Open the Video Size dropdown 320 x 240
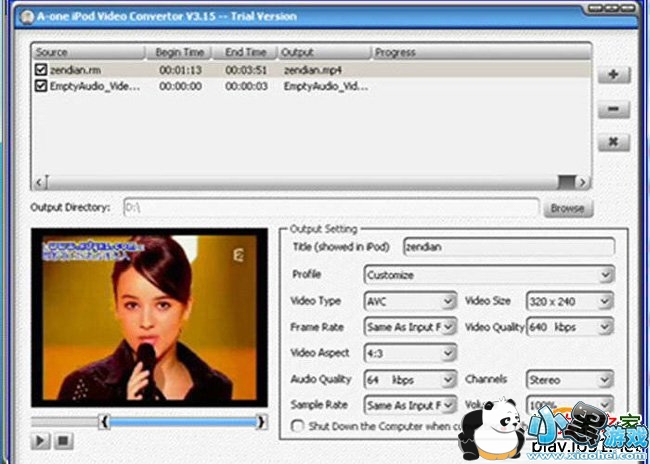Viewport: 650px width, 464px height. click(x=570, y=301)
